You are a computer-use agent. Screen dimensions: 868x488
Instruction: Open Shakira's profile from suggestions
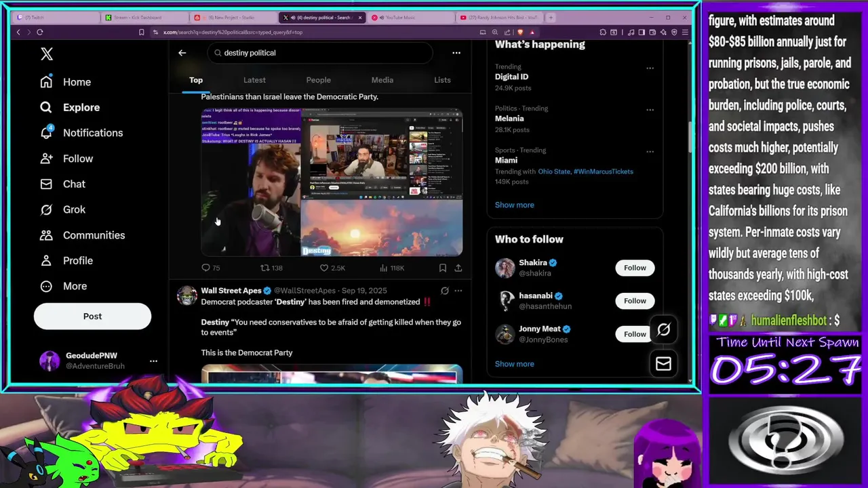pyautogui.click(x=533, y=263)
